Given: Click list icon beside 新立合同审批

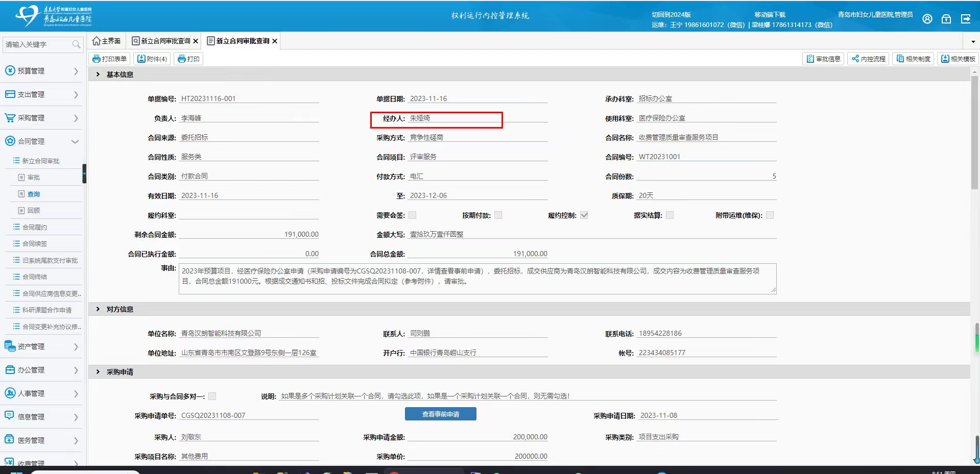Looking at the screenshot, I should coord(16,161).
